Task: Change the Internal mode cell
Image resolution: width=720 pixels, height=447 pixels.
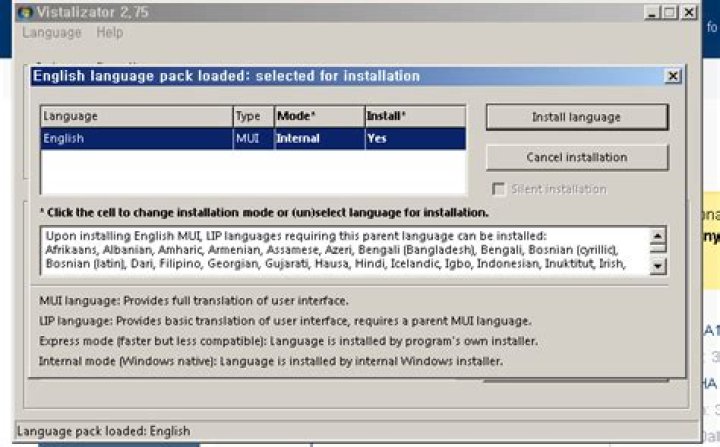Action: point(320,138)
